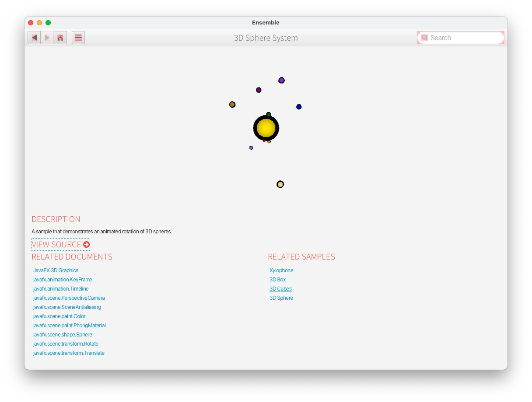Viewport: 532px width, 402px height.
Task: Open the 3D Cubes sample
Action: click(x=280, y=289)
